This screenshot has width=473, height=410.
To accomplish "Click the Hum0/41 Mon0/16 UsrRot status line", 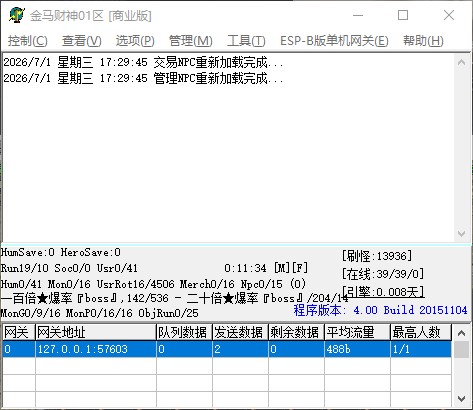I will coord(153,284).
